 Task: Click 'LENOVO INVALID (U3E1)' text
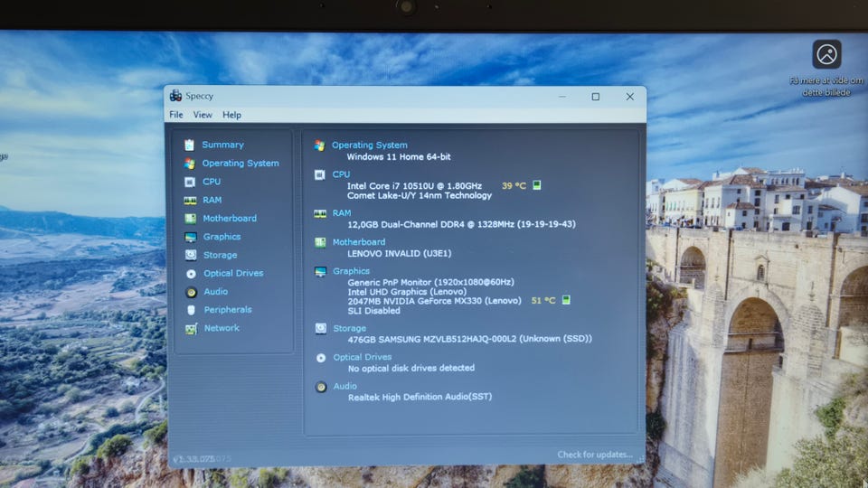[x=399, y=253]
